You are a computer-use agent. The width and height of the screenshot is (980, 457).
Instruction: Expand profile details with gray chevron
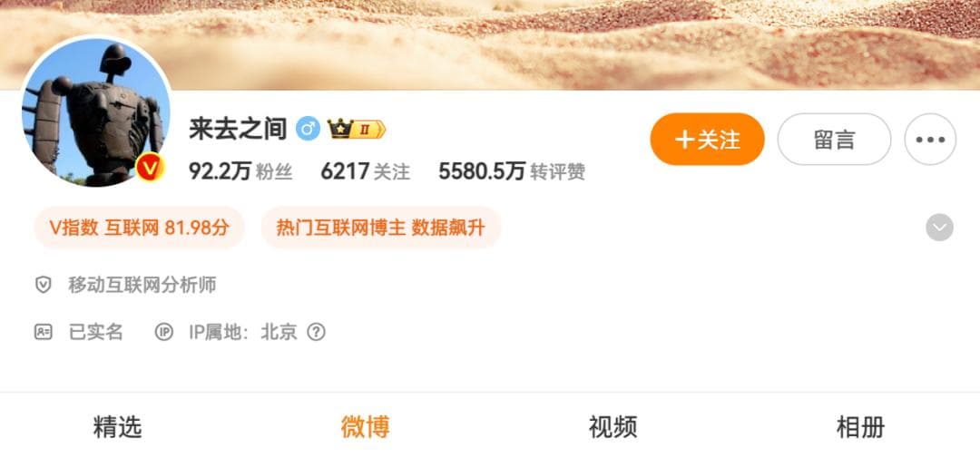pyautogui.click(x=939, y=228)
